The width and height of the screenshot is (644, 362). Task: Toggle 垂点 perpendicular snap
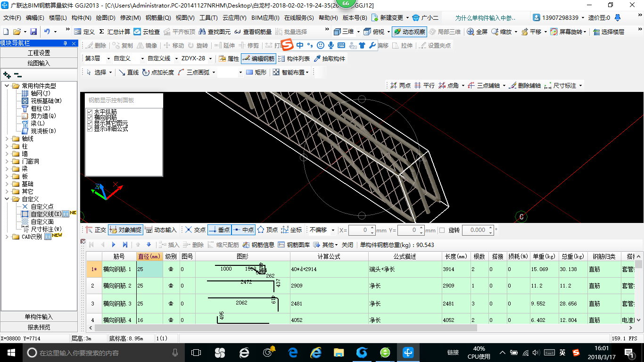pyautogui.click(x=219, y=230)
